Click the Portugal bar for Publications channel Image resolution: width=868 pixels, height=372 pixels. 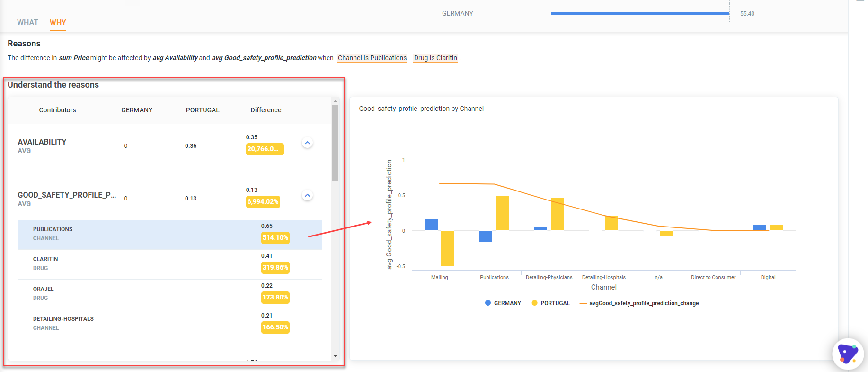click(502, 213)
